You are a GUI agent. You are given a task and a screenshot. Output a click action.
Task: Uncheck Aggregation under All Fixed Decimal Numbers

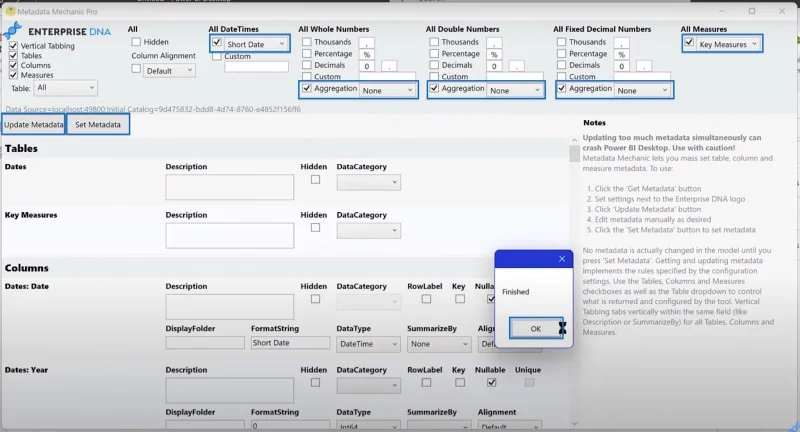click(x=562, y=88)
